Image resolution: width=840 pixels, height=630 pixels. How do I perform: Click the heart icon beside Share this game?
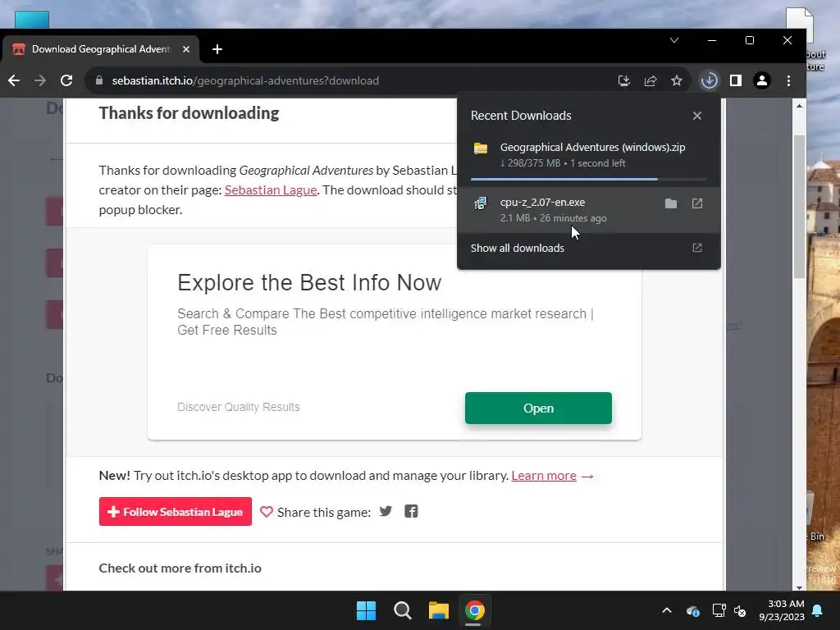click(x=267, y=512)
